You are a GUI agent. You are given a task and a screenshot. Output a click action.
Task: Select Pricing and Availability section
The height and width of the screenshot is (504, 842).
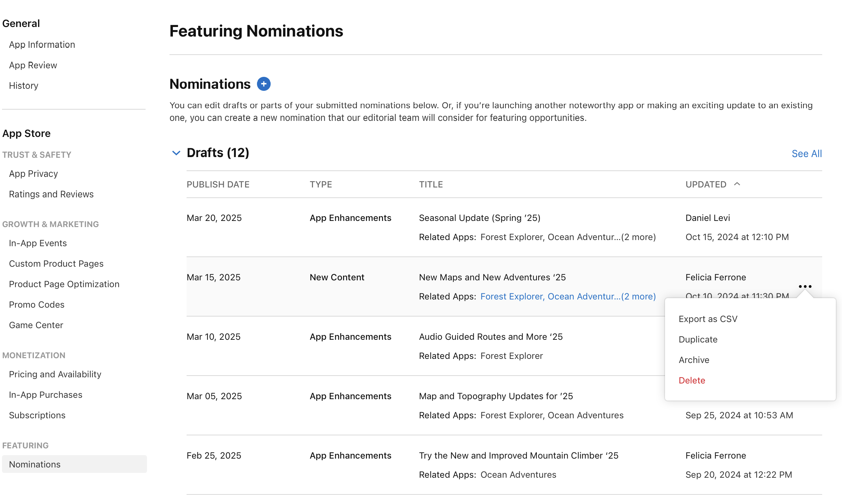pos(55,374)
